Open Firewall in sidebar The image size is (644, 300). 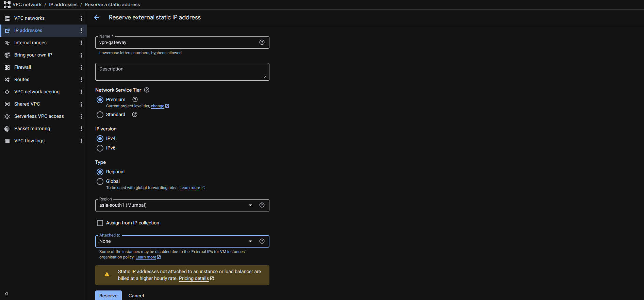pos(22,67)
